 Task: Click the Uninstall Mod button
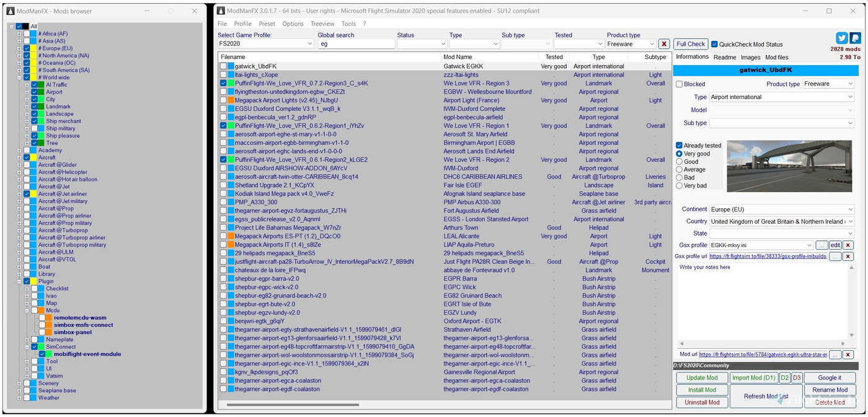[x=702, y=402]
